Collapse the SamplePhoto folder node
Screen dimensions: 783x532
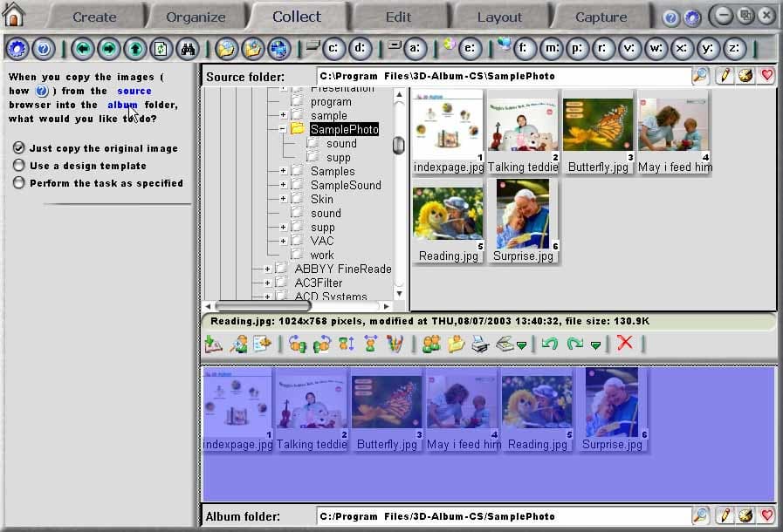[283, 129]
